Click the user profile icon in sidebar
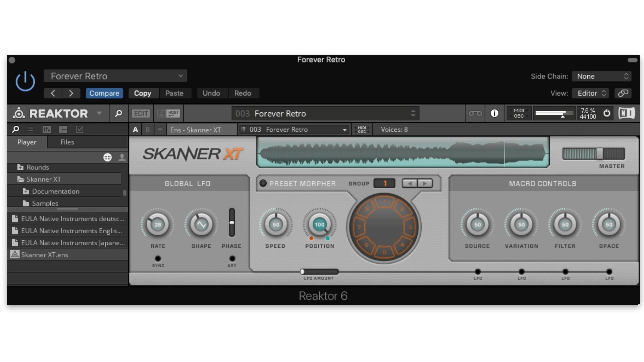Screen dimensions: 644x362 tap(122, 157)
